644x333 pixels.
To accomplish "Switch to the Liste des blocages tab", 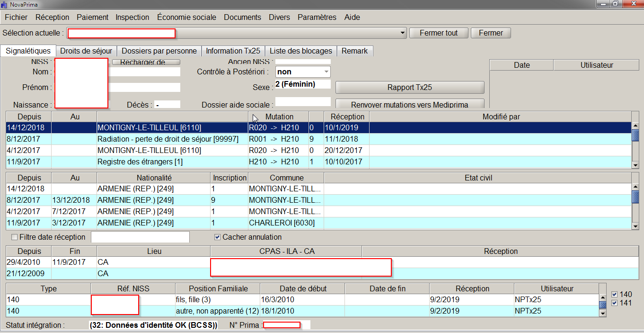I will click(x=301, y=51).
